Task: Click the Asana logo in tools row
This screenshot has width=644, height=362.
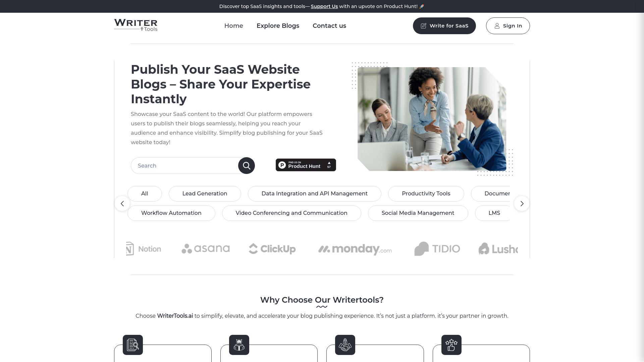Action: [205, 249]
